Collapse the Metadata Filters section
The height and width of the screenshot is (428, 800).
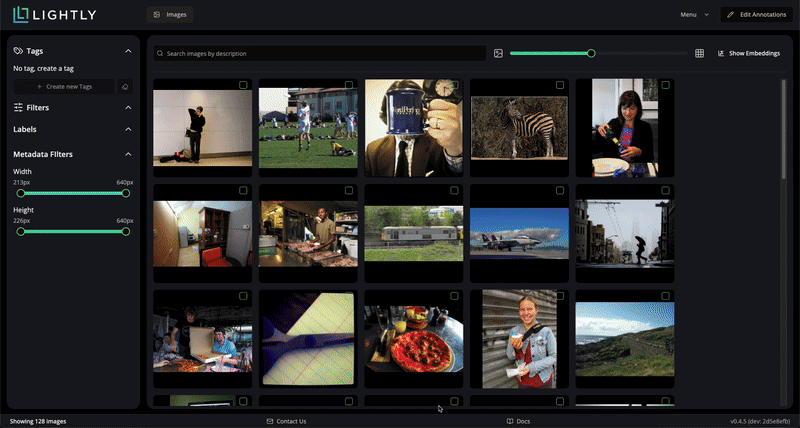(x=129, y=154)
